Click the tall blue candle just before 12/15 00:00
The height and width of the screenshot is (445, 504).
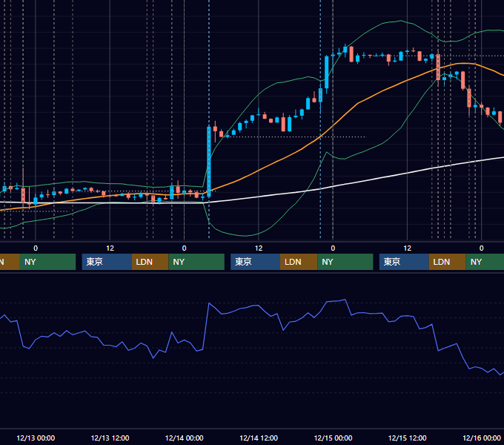coord(327,72)
